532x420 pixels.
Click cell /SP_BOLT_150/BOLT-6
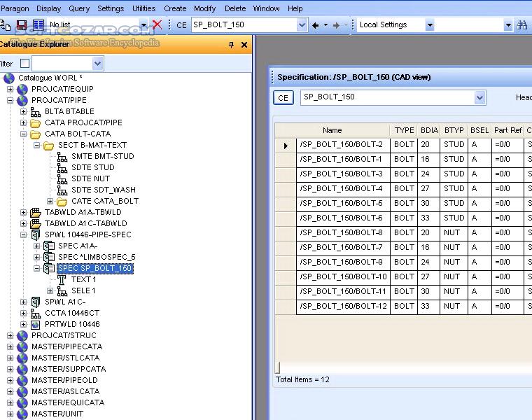coord(343,218)
